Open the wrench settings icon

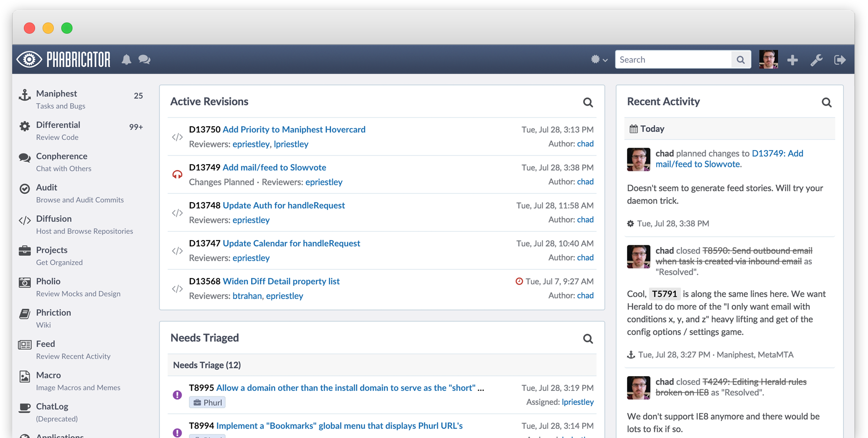(816, 60)
